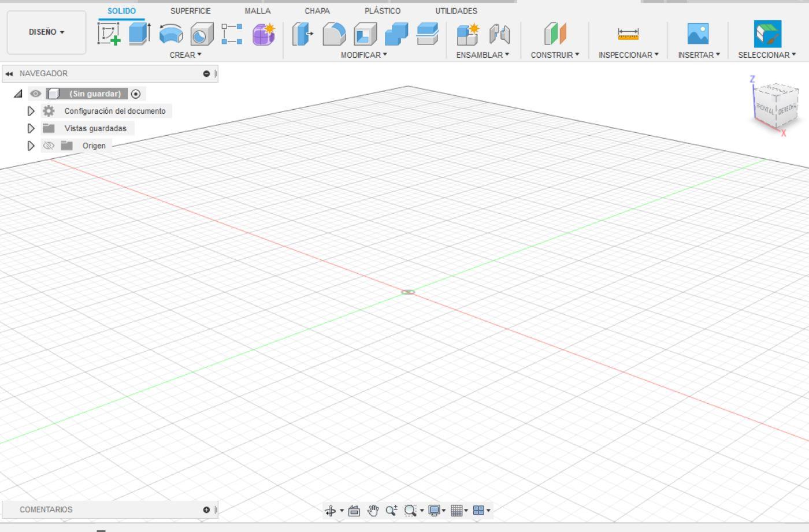Select the Vistas guardadas label
This screenshot has height=532, width=809.
tap(95, 128)
